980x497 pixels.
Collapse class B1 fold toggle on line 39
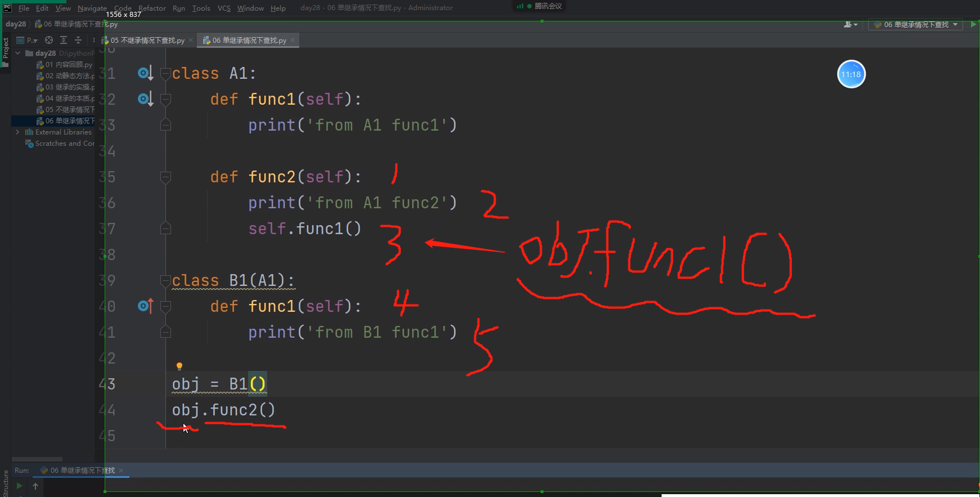[x=165, y=280]
